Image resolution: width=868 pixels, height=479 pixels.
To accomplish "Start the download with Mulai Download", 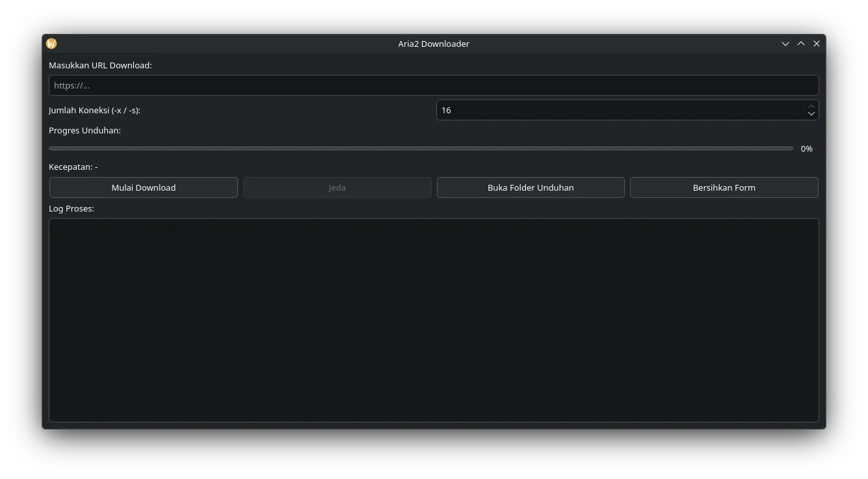I will pos(144,187).
